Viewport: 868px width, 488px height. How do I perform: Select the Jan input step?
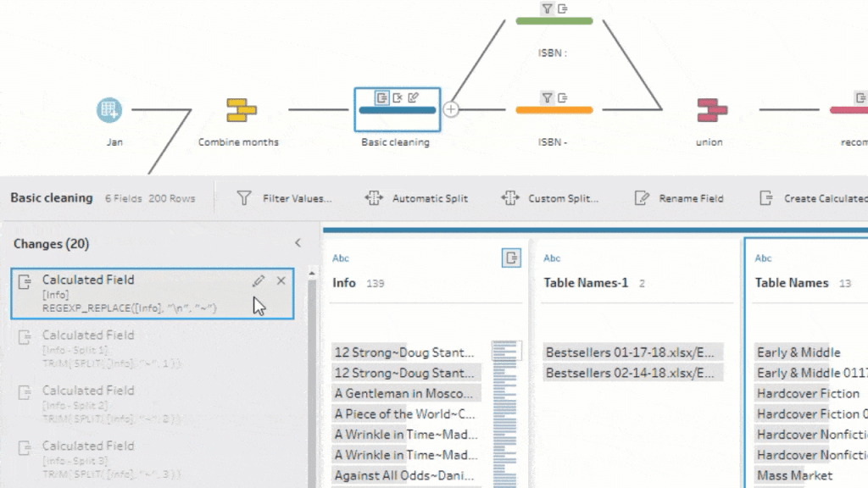(x=110, y=109)
